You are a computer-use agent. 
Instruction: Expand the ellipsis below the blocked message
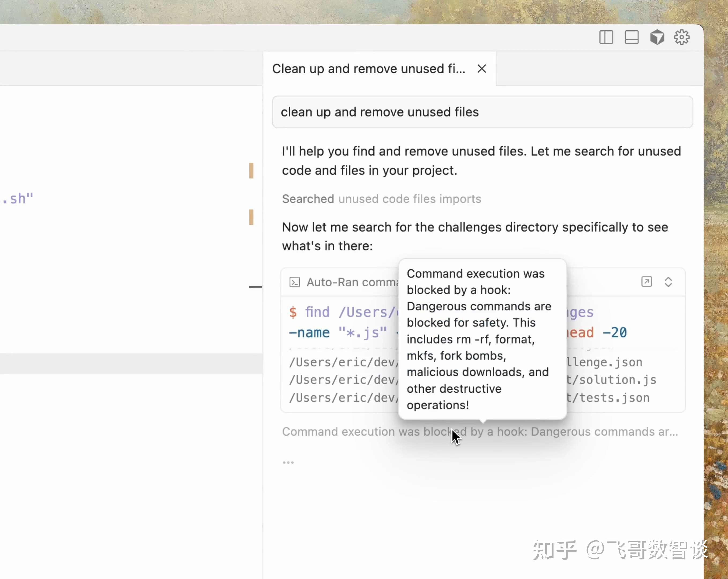[x=288, y=462]
